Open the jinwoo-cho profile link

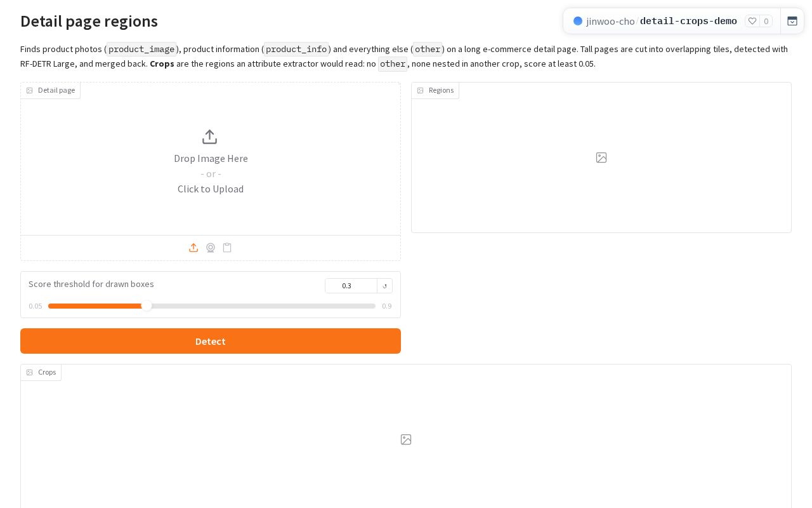click(610, 21)
